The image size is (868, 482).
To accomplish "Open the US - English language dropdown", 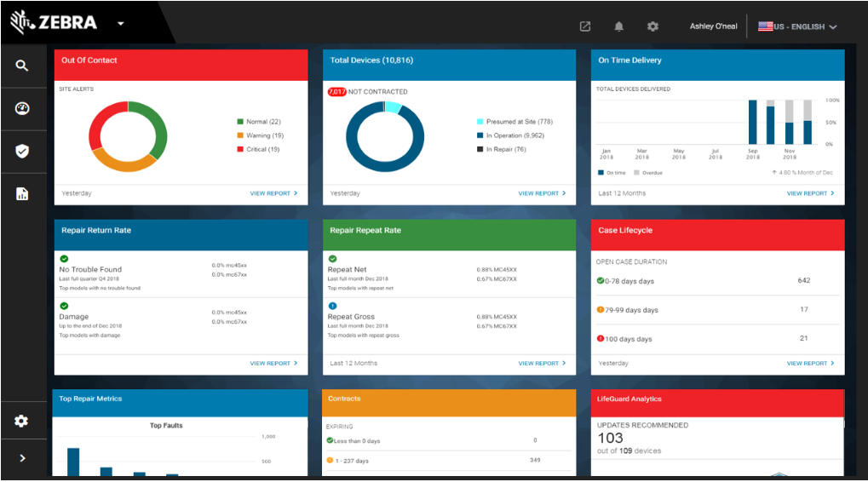I will (x=797, y=26).
